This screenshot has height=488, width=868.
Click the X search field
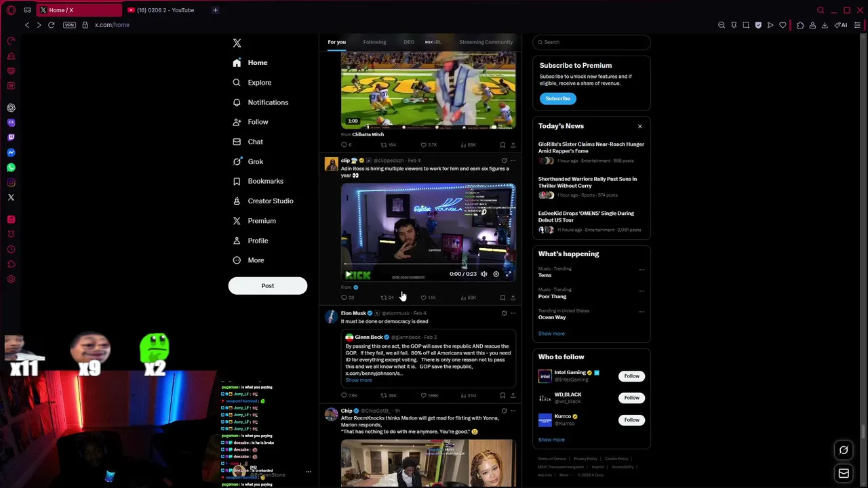[x=591, y=42]
